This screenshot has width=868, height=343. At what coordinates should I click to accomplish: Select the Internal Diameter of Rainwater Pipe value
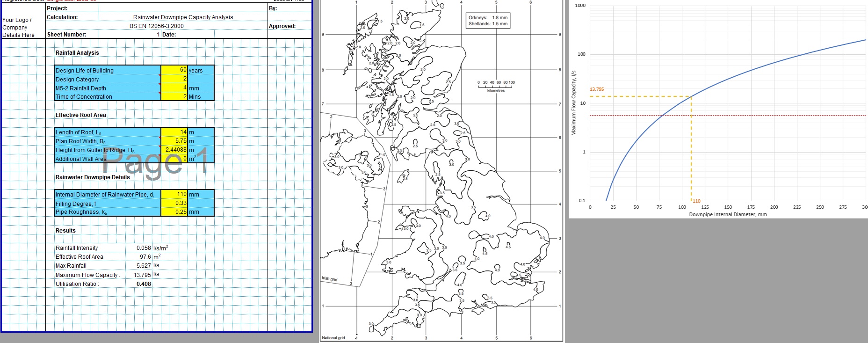(x=174, y=194)
